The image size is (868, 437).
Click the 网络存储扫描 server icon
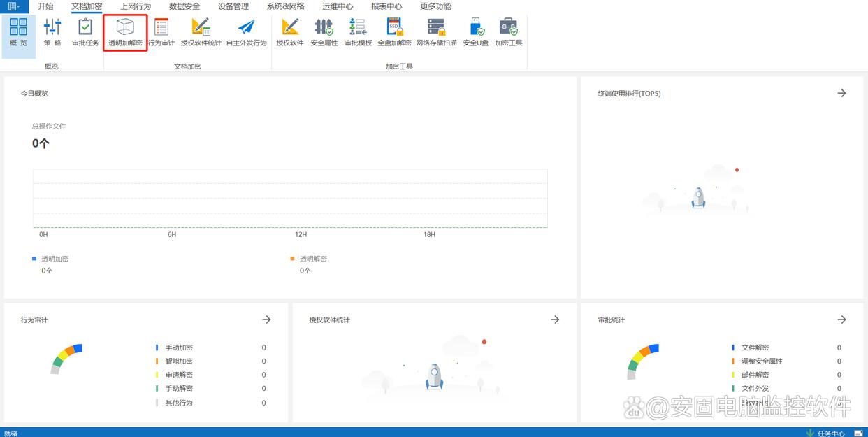point(436,33)
